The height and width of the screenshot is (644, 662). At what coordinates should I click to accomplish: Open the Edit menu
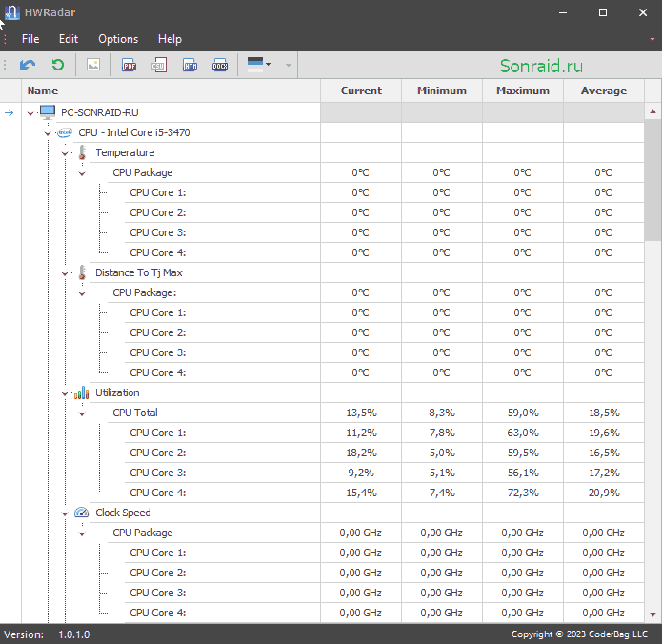tap(69, 39)
